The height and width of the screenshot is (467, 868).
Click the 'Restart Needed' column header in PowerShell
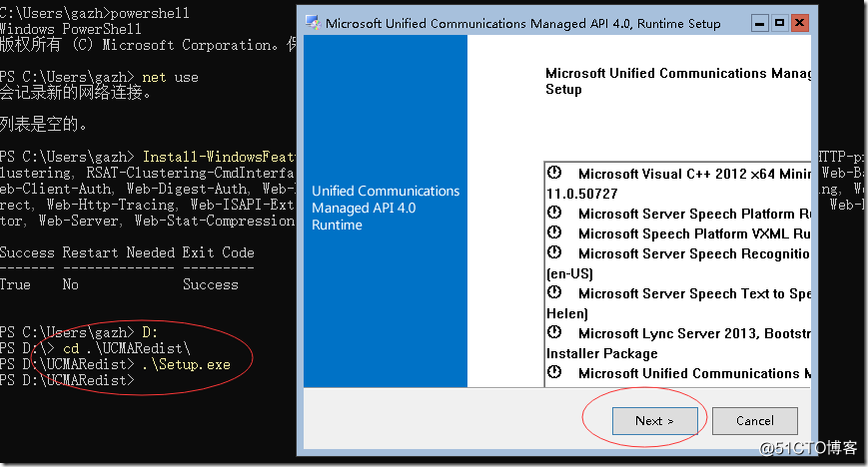pyautogui.click(x=119, y=252)
